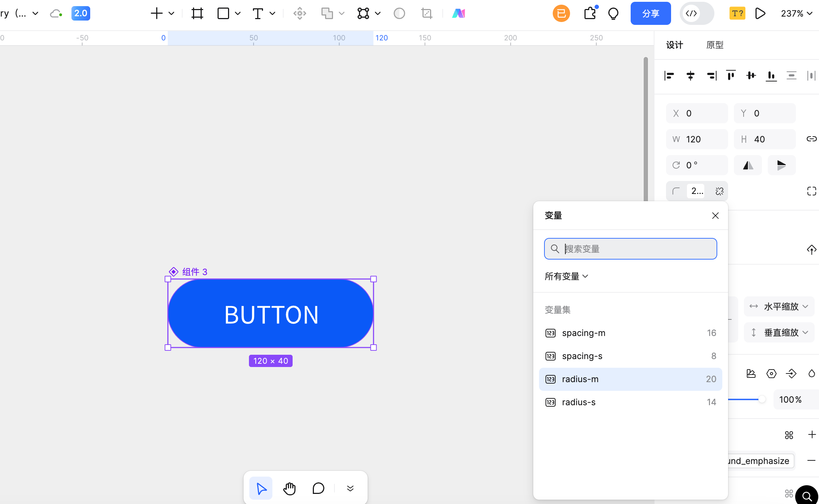Open the file name dropdown chevron
The height and width of the screenshot is (504, 819).
[35, 14]
